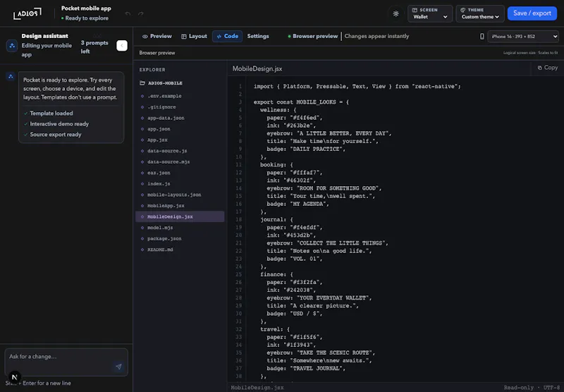
Task: Open the Settings tab
Action: click(258, 37)
